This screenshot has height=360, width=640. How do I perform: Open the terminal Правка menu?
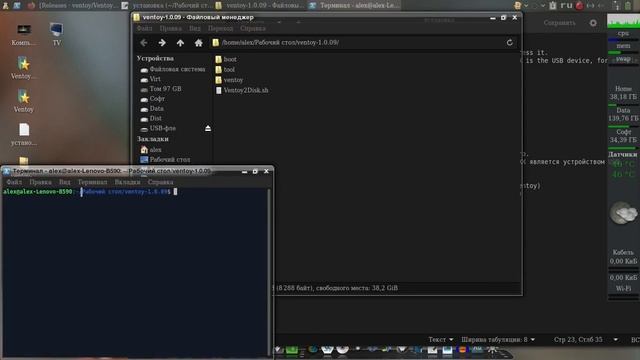tap(40, 182)
